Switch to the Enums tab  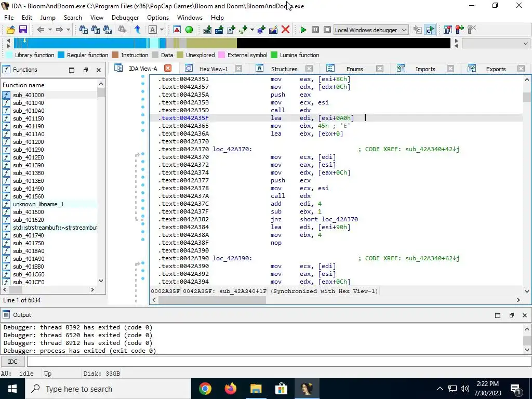point(354,69)
